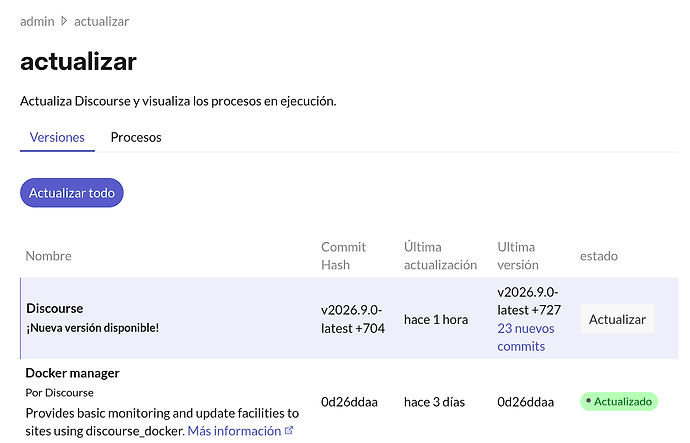The image size is (690, 443).
Task: Select the Docker manager name
Action: click(73, 373)
